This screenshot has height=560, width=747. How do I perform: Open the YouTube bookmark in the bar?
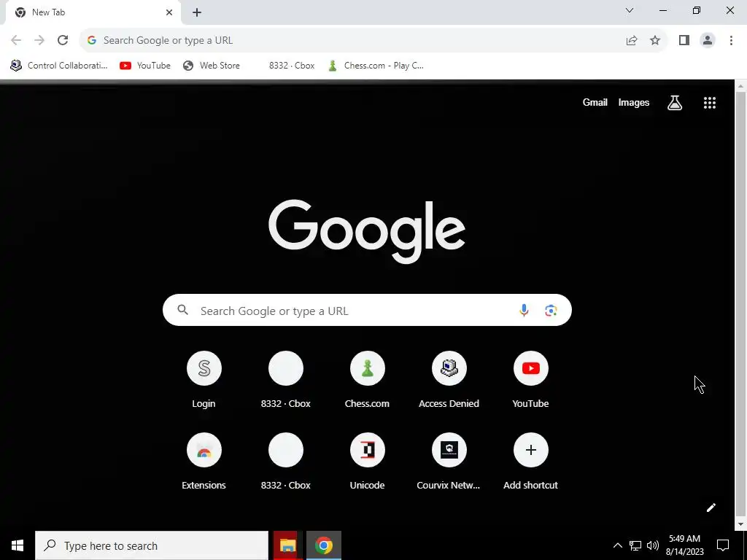pos(145,66)
